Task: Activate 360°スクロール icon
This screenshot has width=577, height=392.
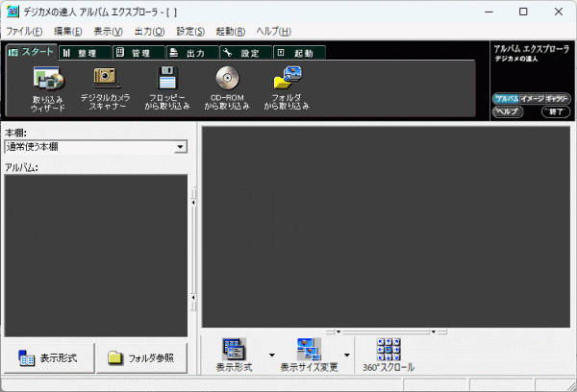Action: coord(389,355)
